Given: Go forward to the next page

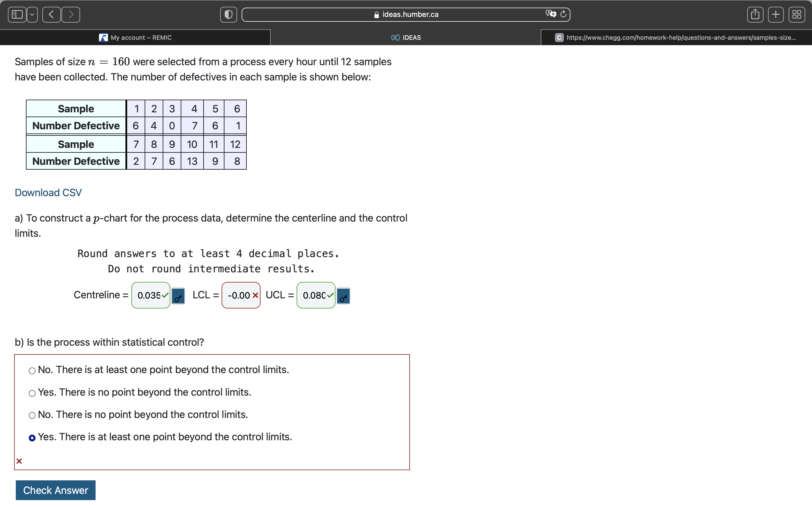Looking at the screenshot, I should click(x=71, y=14).
